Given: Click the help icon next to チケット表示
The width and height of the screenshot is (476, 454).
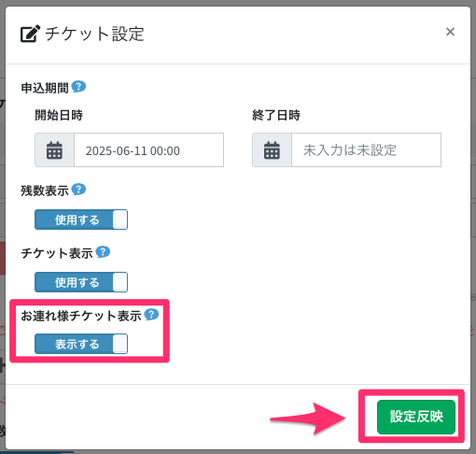Looking at the screenshot, I should click(x=103, y=252).
